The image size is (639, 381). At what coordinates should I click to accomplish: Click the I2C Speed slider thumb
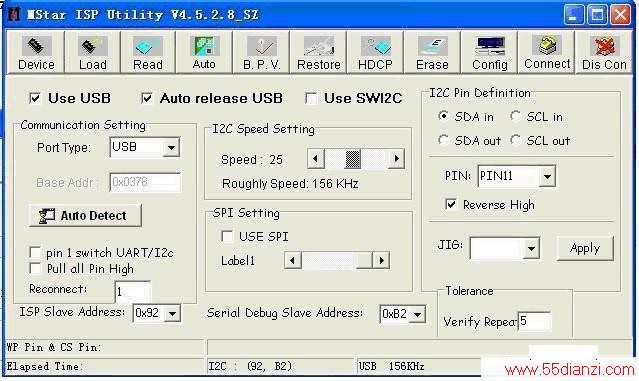click(x=353, y=159)
